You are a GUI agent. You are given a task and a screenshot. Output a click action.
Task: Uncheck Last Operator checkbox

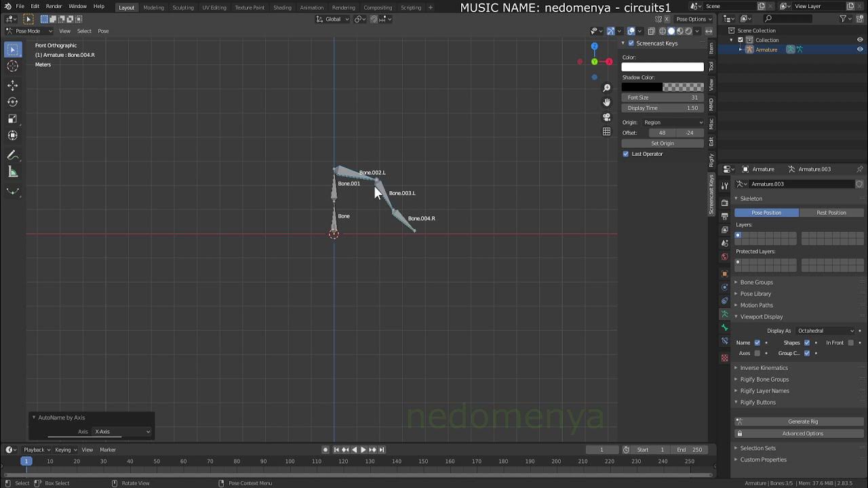[x=626, y=154]
